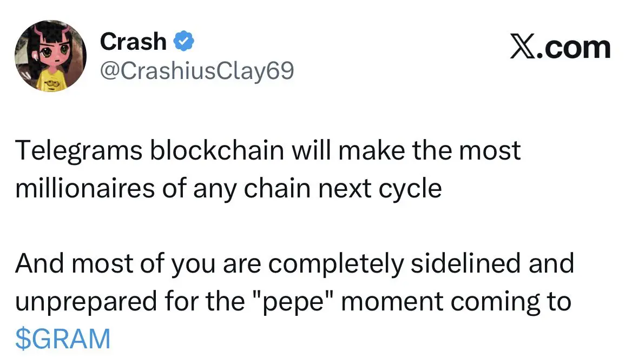The width and height of the screenshot is (638, 364).
Task: Click the word And starting second paragraph
Action: (40, 263)
